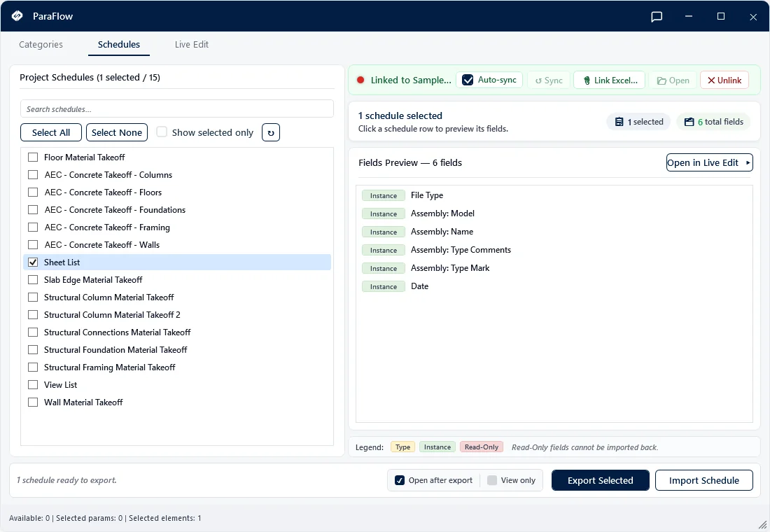Check AEC - Concrete Takeoff - Framing
This screenshot has height=532, width=770.
(x=33, y=227)
